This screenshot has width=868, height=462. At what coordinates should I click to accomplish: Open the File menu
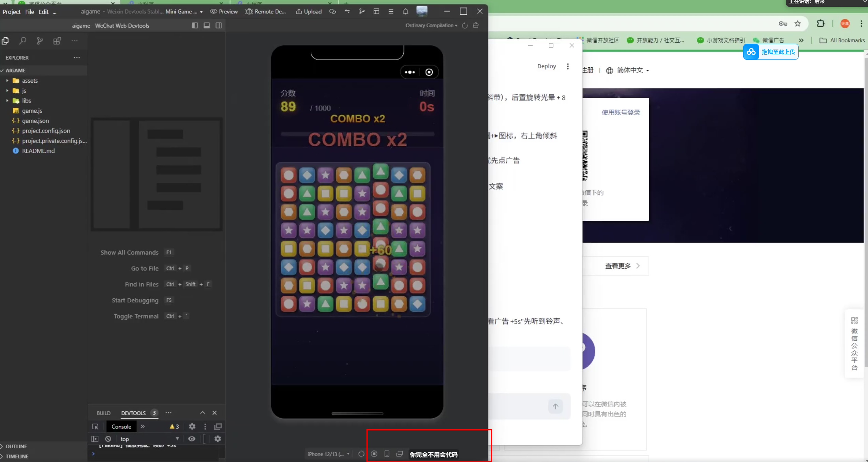[30, 12]
